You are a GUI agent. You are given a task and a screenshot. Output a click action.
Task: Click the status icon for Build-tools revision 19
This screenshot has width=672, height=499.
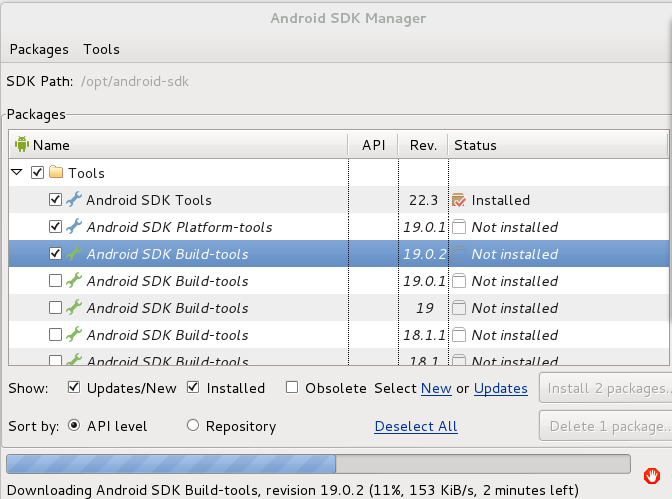[459, 308]
